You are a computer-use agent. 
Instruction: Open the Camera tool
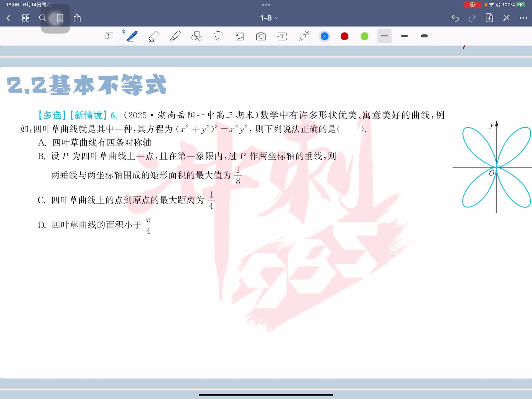pos(261,36)
